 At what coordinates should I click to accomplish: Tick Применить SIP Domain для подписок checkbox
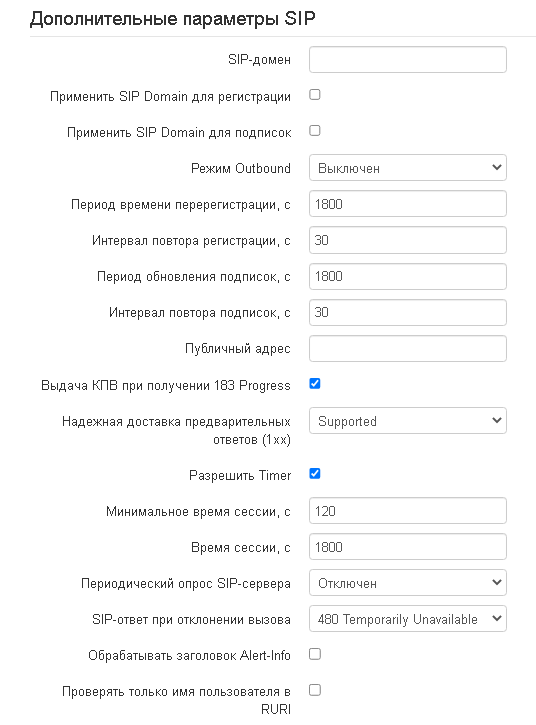point(315,131)
